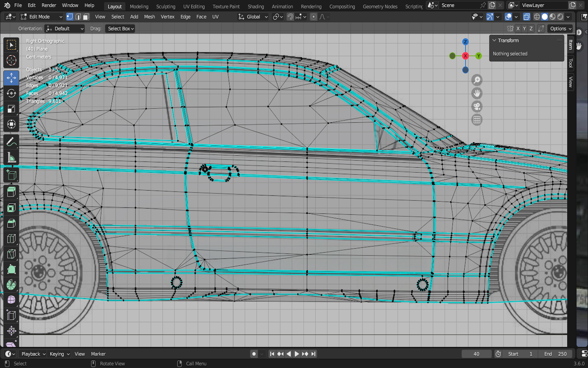This screenshot has width=588, height=368.
Task: Open the Mesh menu
Action: tap(149, 17)
